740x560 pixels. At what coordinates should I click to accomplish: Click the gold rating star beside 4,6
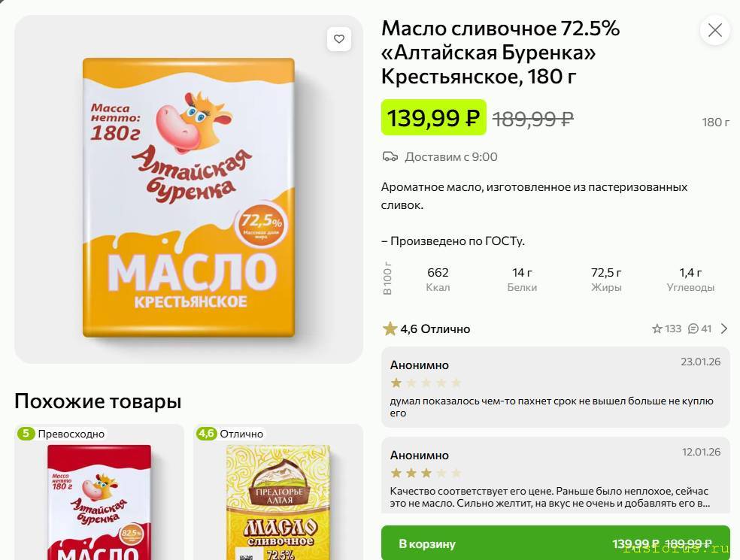390,328
